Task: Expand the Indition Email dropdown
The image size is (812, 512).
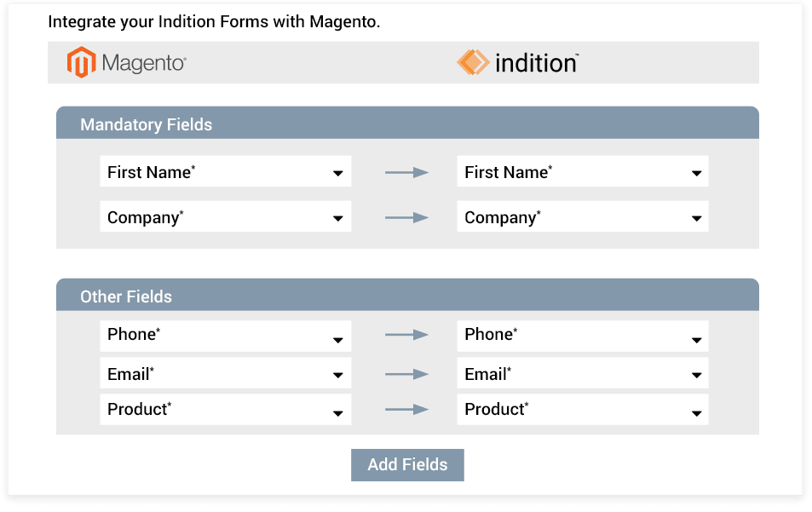Action: point(583,373)
